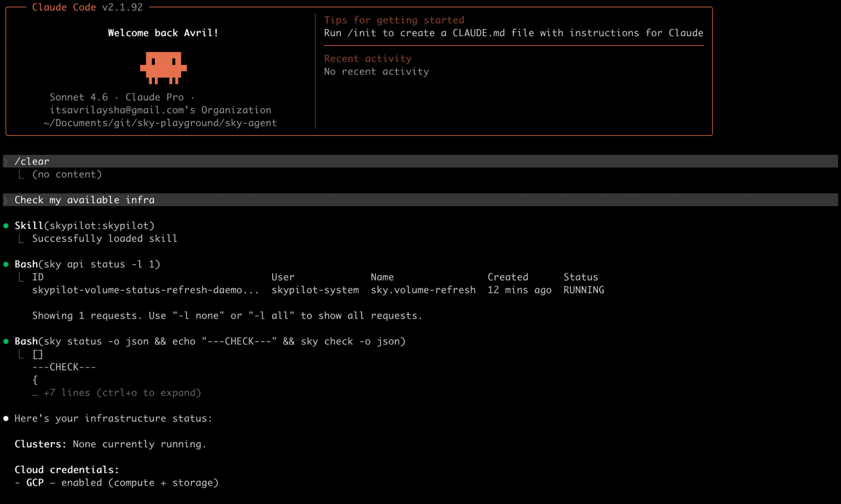This screenshot has height=504, width=841.
Task: Collapse the '(no content)' output under /clear
Action: coord(22,174)
